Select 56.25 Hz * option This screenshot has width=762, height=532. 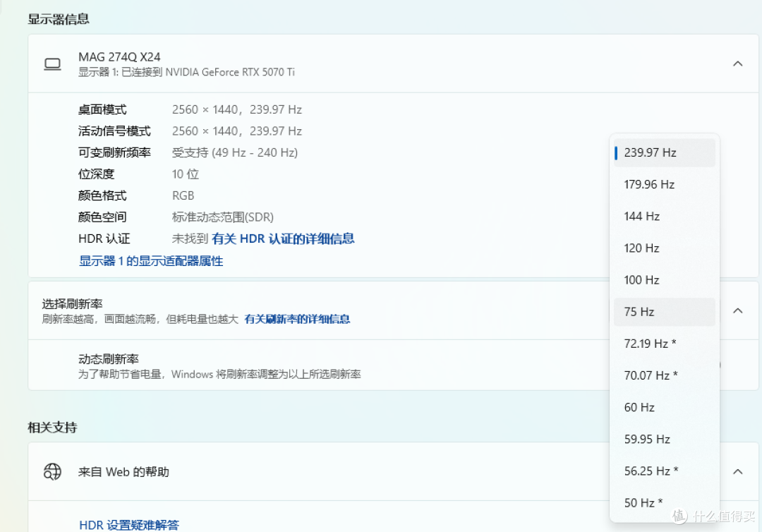coord(665,471)
